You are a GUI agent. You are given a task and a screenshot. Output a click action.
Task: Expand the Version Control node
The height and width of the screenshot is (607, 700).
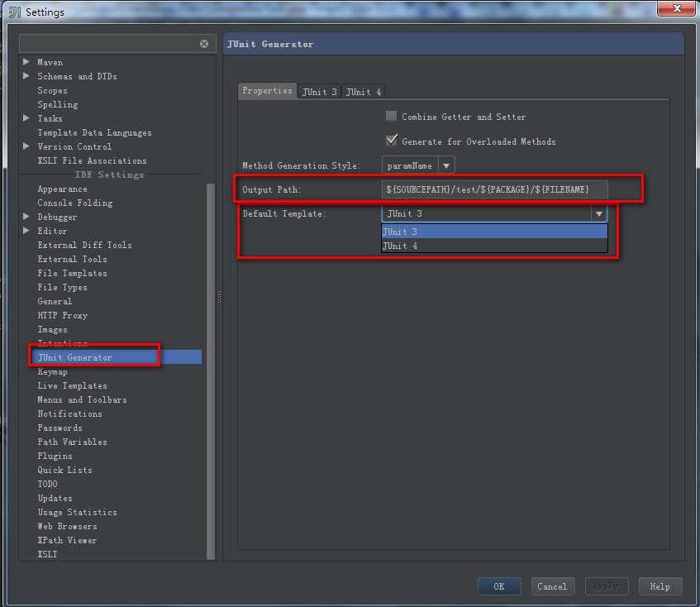point(26,146)
